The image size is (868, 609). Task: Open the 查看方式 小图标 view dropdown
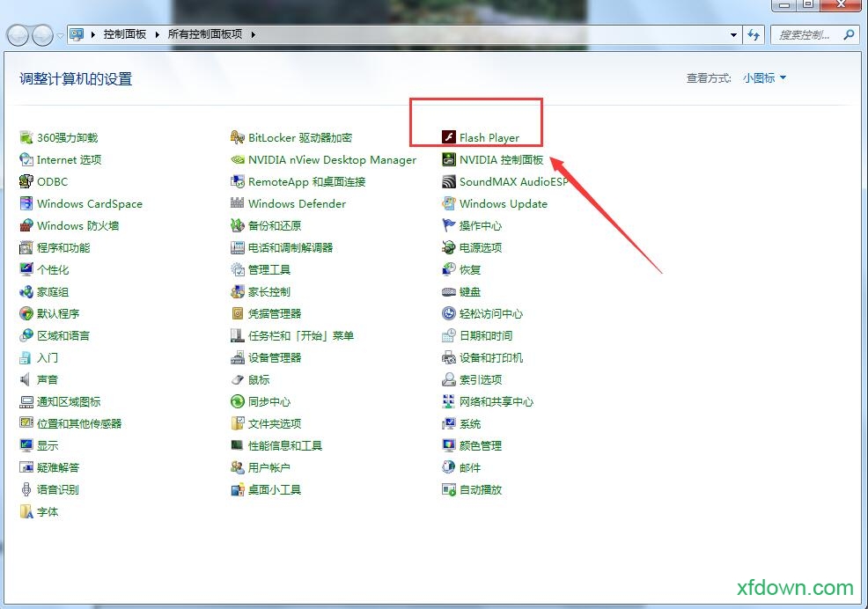tap(761, 78)
